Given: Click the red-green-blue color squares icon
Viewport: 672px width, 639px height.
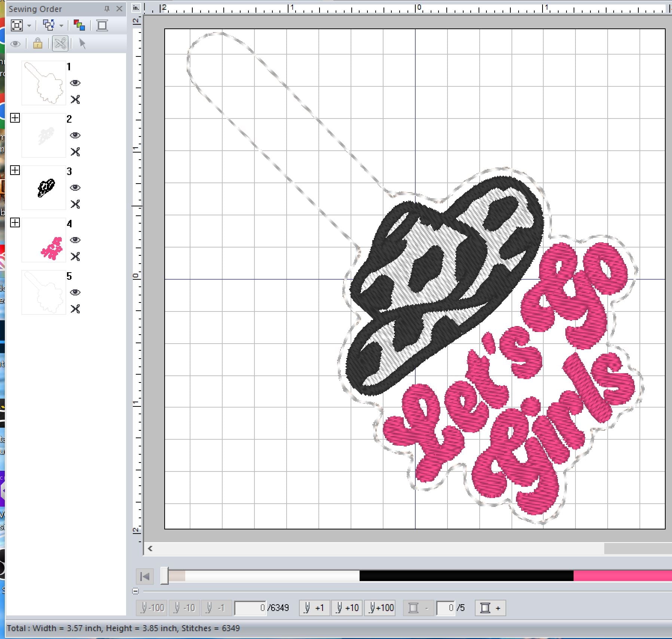Looking at the screenshot, I should click(79, 25).
